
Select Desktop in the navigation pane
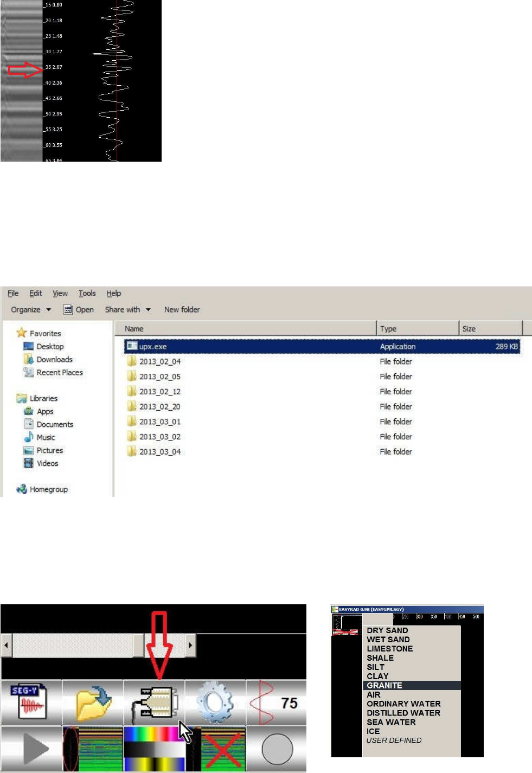click(43, 346)
